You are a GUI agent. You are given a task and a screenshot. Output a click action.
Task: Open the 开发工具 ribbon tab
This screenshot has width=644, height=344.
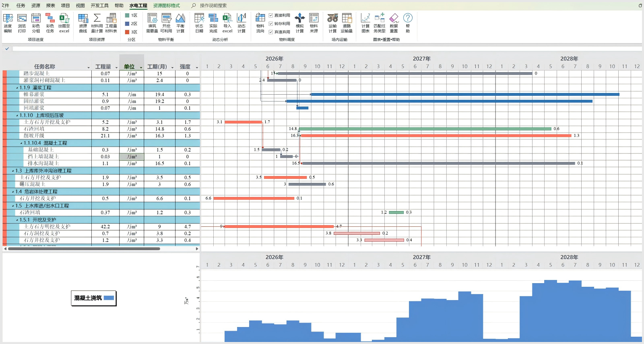tap(99, 6)
